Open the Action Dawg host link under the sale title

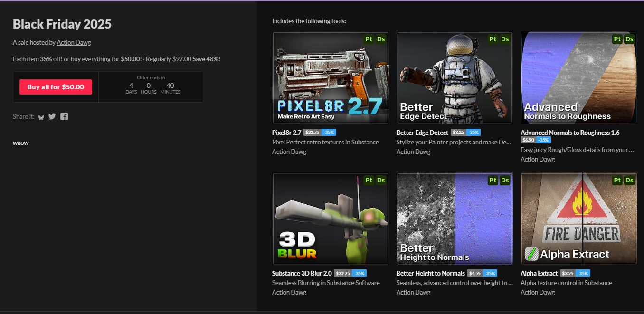click(74, 42)
